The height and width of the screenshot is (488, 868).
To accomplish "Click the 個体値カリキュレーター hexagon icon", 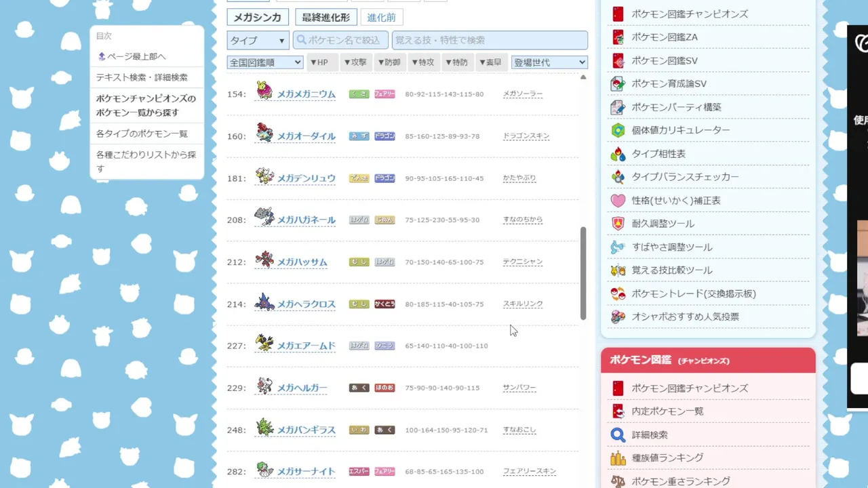I will 618,130.
